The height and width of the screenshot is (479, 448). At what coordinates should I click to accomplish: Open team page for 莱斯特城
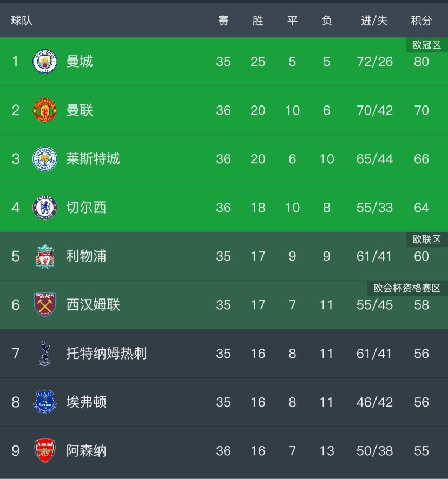pyautogui.click(x=93, y=159)
